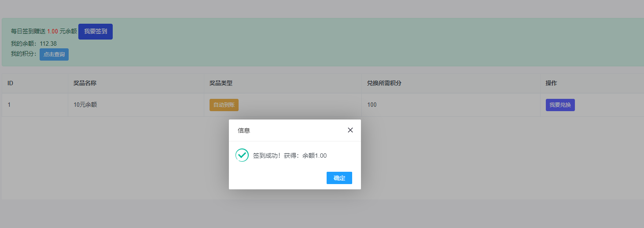Image resolution: width=644 pixels, height=228 pixels.
Task: Select the 信息 dialog title text
Action: 244,130
